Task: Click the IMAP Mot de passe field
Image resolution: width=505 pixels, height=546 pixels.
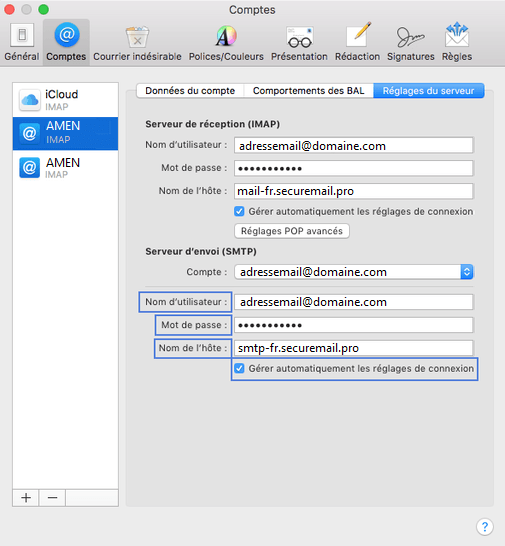Action: click(x=354, y=169)
